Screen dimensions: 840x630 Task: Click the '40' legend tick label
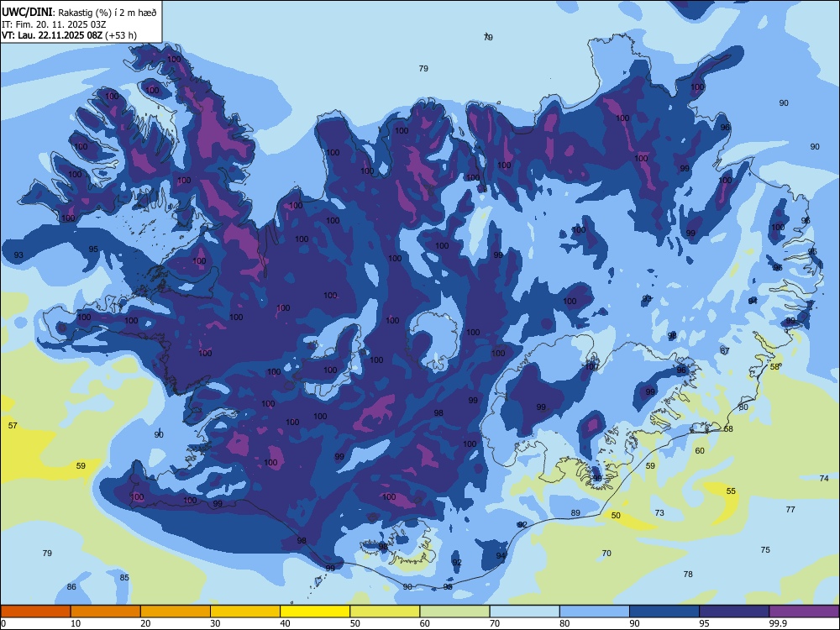[286, 623]
